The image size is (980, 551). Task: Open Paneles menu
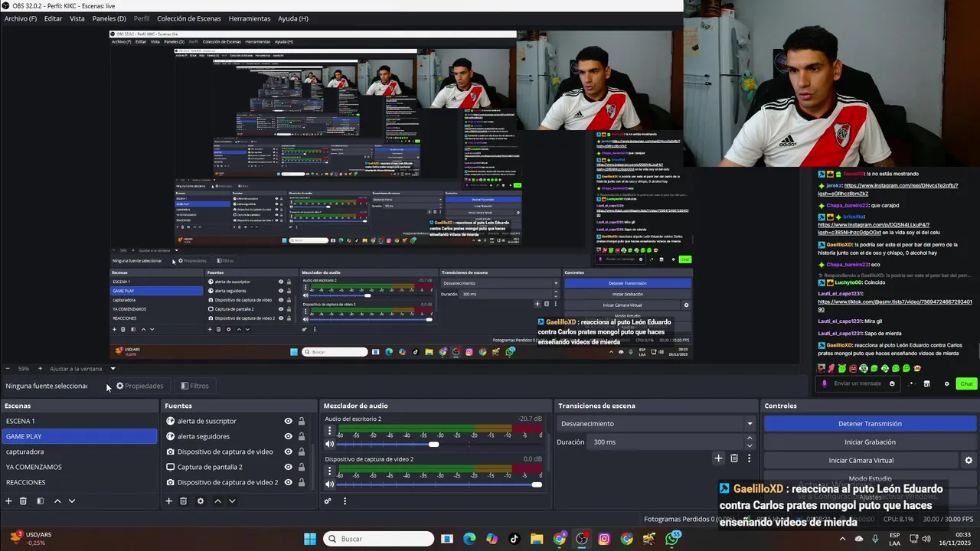click(109, 18)
